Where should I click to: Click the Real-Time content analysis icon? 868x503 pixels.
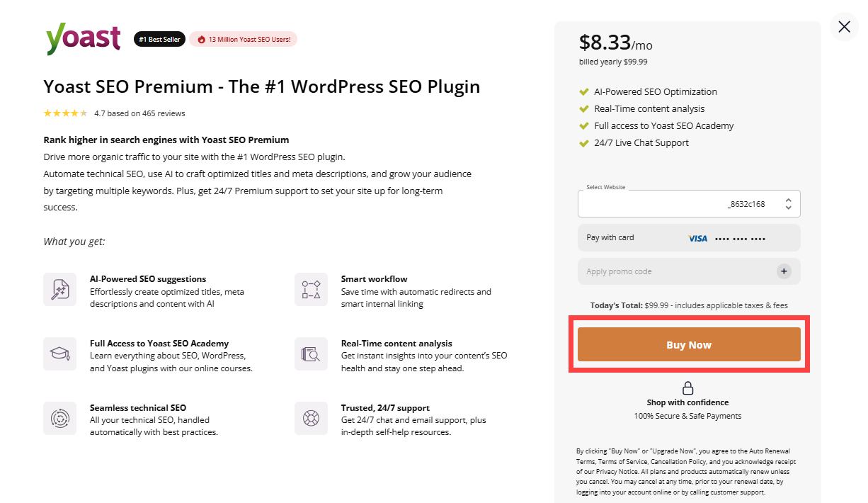[x=311, y=354]
